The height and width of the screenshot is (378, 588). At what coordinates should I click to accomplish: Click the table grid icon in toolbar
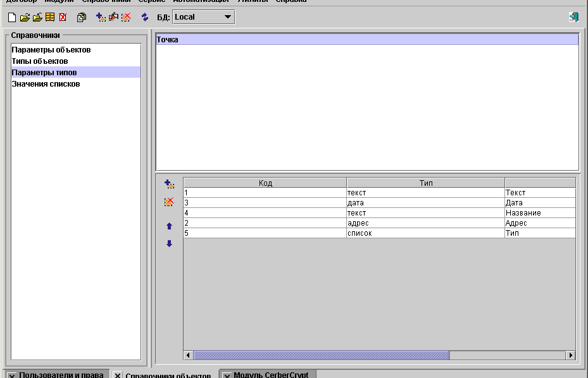tap(50, 17)
